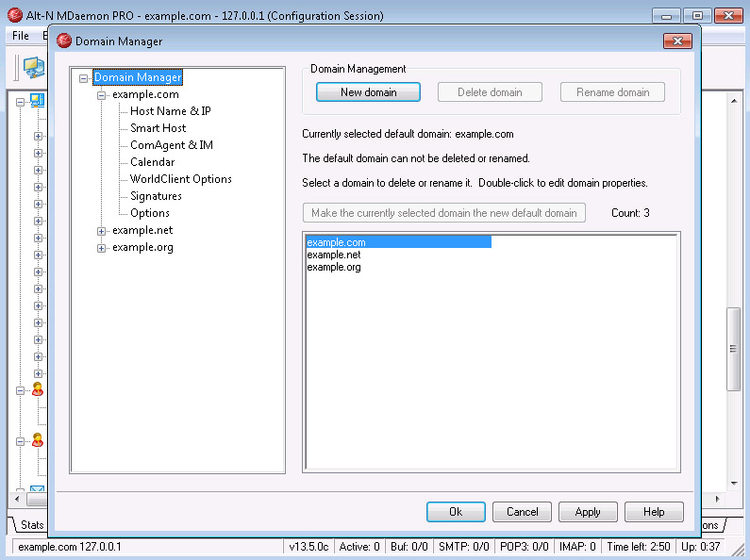Click the POP3: 0/0 status entry

(525, 547)
